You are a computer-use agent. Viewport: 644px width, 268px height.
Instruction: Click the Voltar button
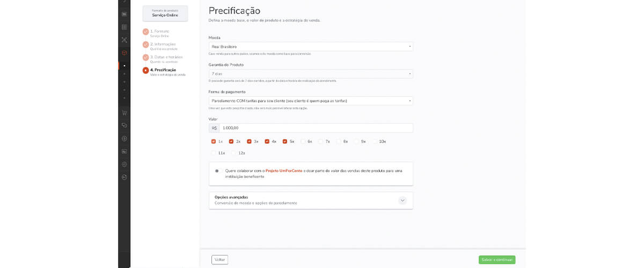point(220,259)
